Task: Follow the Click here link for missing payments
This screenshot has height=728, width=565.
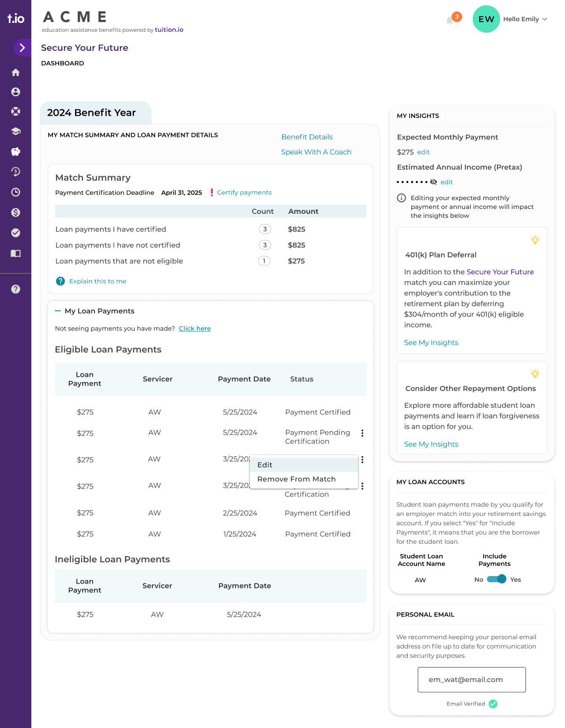Action: point(195,329)
